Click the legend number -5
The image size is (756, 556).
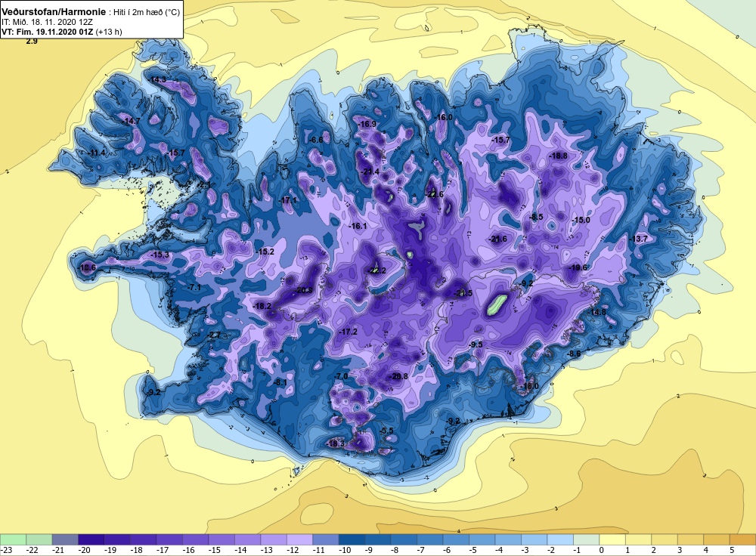pyautogui.click(x=475, y=550)
